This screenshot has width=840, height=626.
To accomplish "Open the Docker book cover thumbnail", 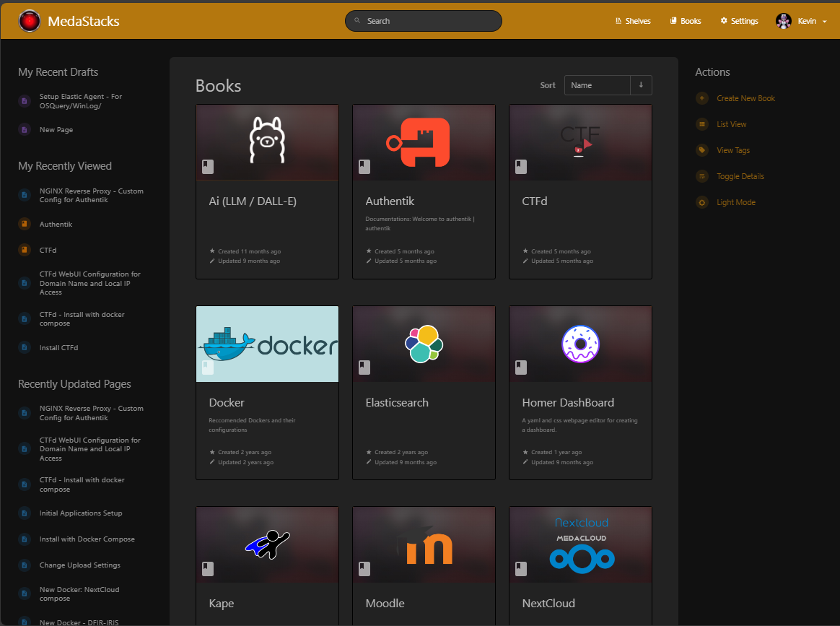I will point(267,344).
